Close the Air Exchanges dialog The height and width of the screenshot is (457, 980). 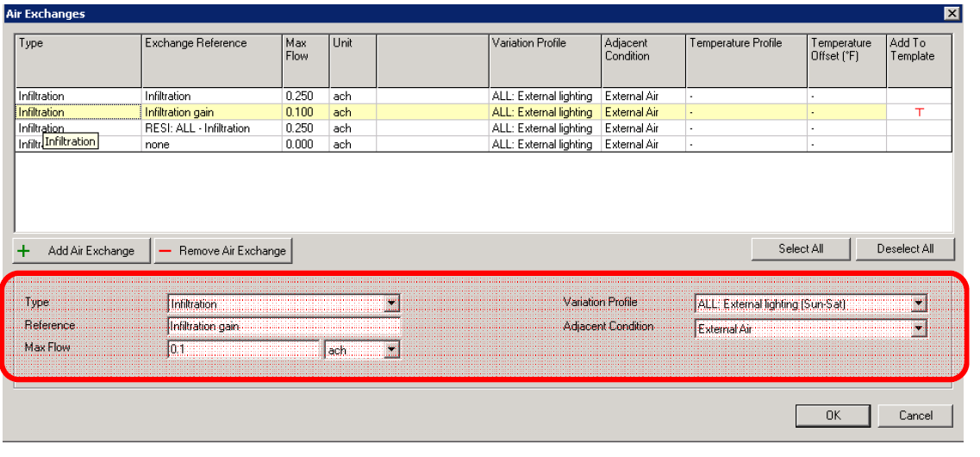(x=951, y=14)
